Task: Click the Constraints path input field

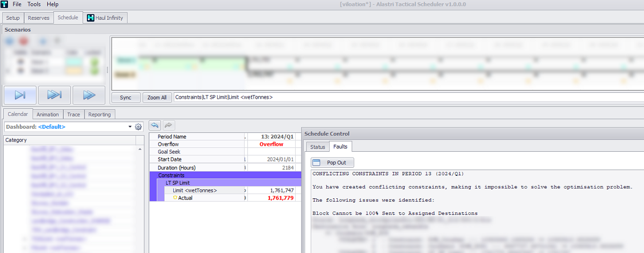Action: 408,97
